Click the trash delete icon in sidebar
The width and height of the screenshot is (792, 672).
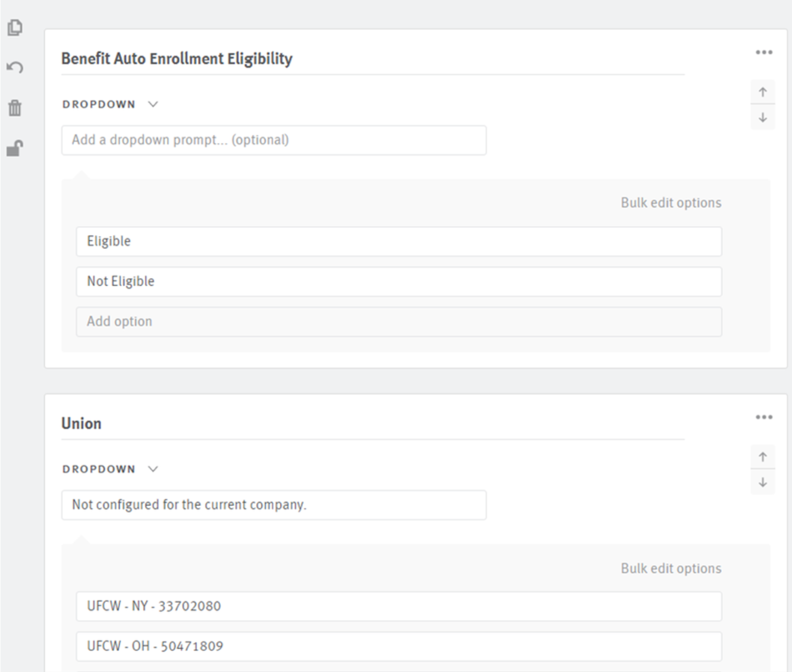pos(15,108)
